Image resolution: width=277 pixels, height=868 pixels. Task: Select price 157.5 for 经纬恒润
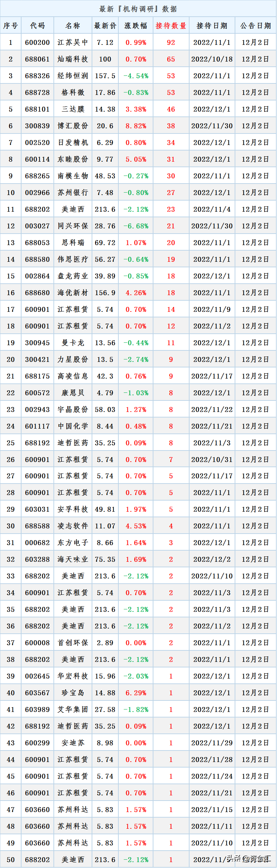coord(105,76)
